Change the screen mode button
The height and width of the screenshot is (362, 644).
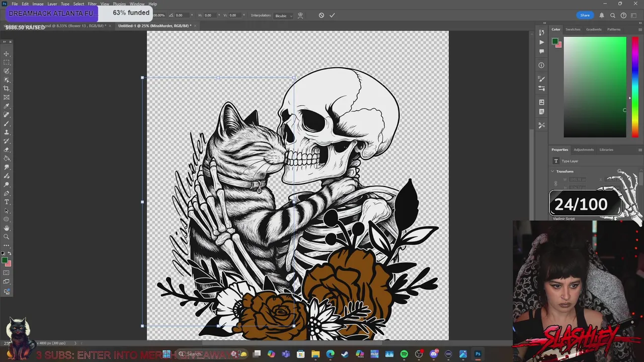[7, 282]
